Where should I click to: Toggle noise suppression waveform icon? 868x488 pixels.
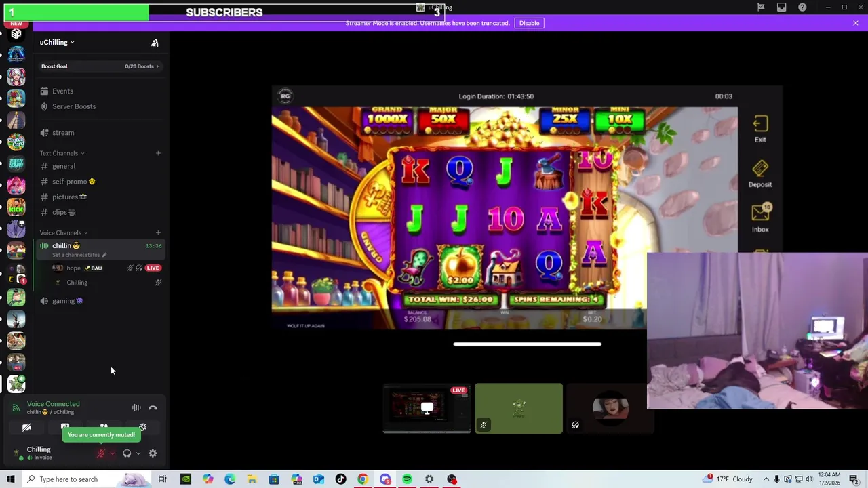(x=136, y=408)
